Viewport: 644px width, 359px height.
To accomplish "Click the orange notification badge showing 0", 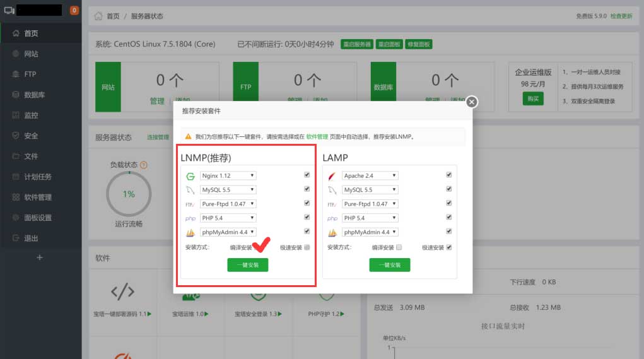I will 74,10.
